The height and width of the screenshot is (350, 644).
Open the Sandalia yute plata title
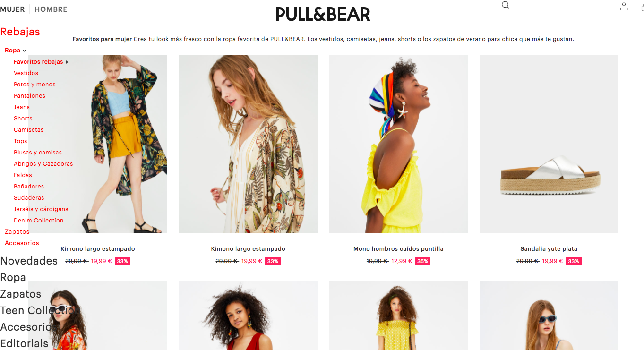click(549, 249)
